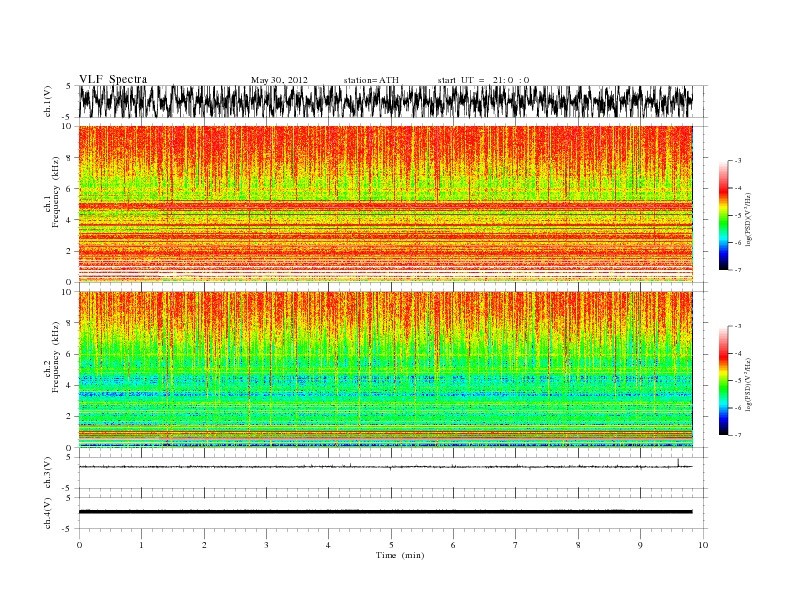
Task: Click the ch.1 waveform trace panel at top
Action: click(x=393, y=101)
